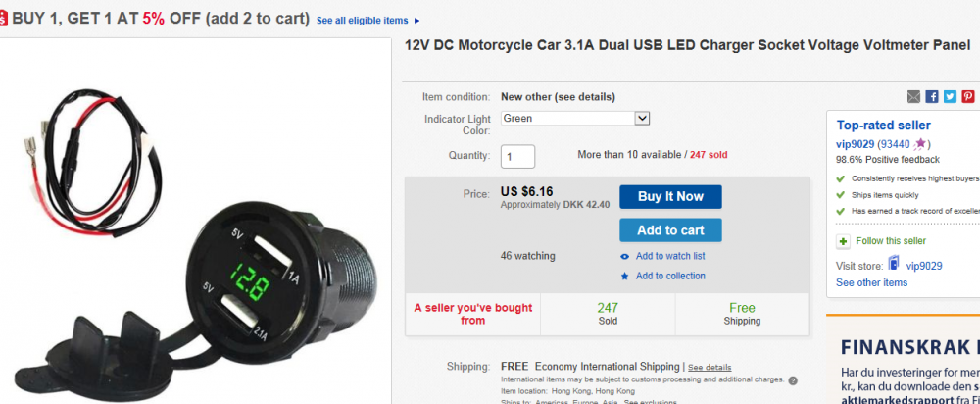
Task: Expand arrow next to See all eligible items
Action: pos(417,21)
